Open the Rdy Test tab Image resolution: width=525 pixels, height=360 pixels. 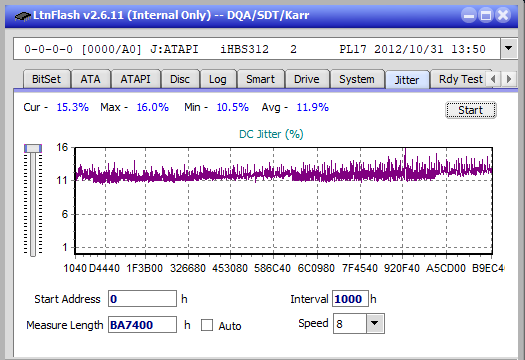point(461,79)
